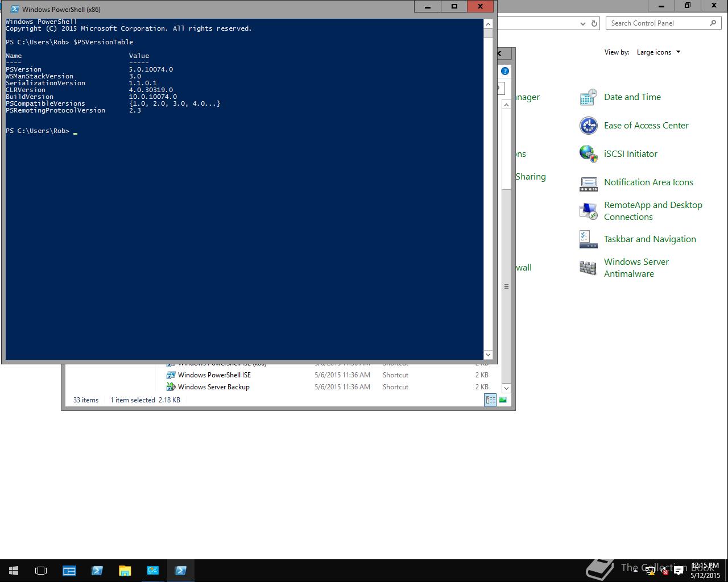728x582 pixels.
Task: Open the Notification Area Icons icon
Action: pyautogui.click(x=588, y=182)
